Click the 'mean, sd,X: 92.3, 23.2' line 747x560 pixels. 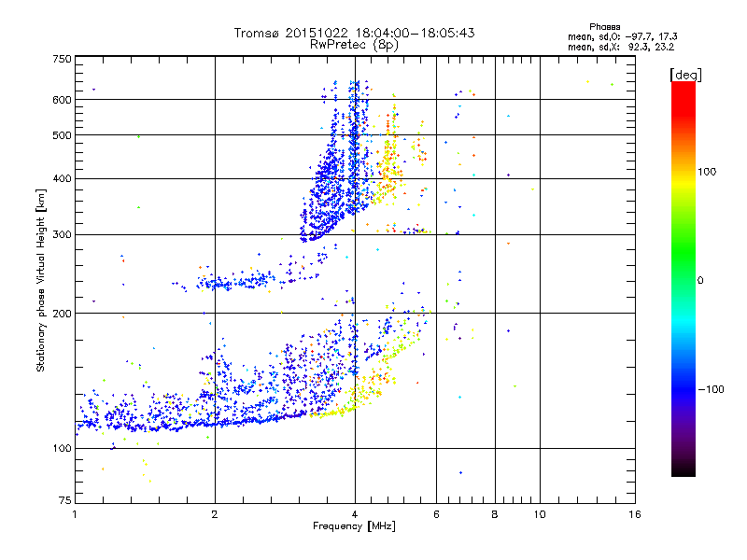point(621,48)
